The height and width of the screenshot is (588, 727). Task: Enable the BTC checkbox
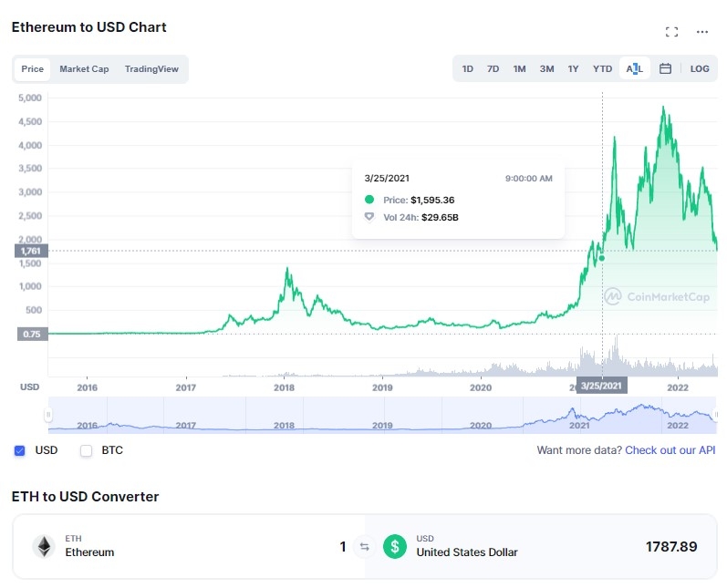[x=87, y=450]
